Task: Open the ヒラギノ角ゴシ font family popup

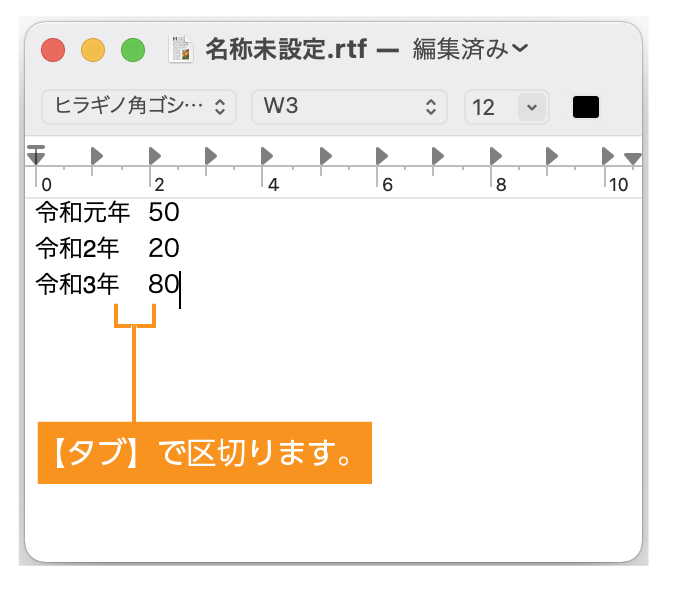Action: click(x=139, y=107)
